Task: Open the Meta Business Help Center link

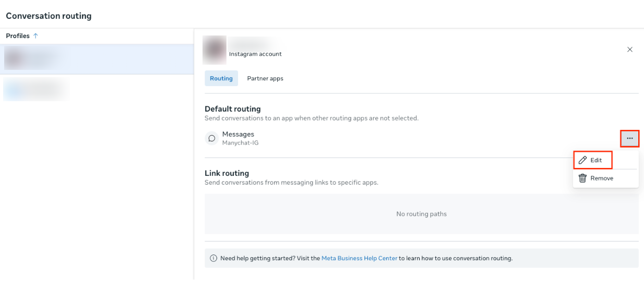Action: click(x=359, y=258)
